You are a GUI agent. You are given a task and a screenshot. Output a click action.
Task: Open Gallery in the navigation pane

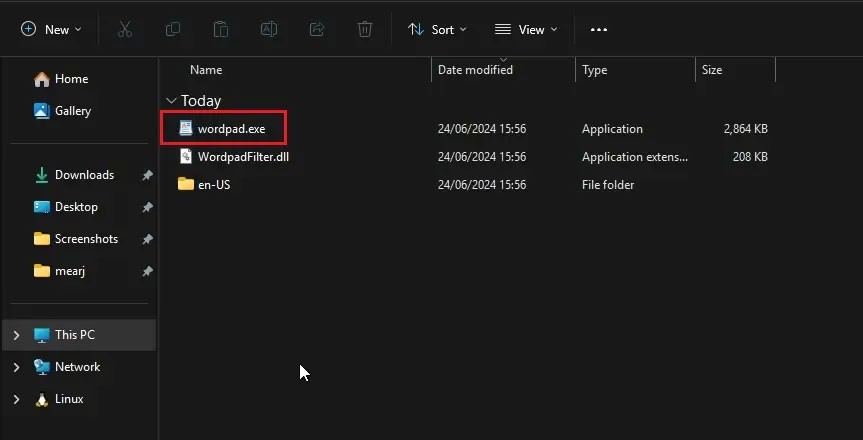[x=72, y=111]
